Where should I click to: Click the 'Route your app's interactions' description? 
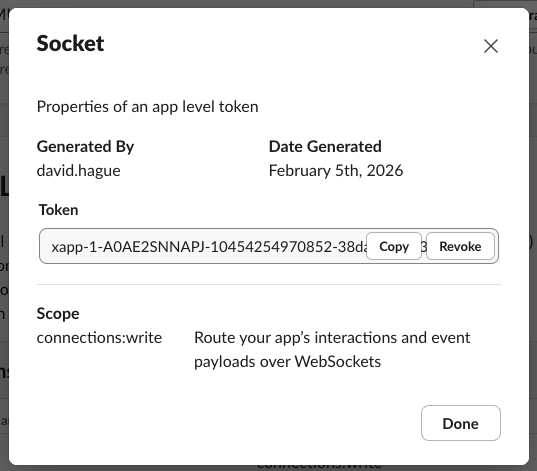332,350
